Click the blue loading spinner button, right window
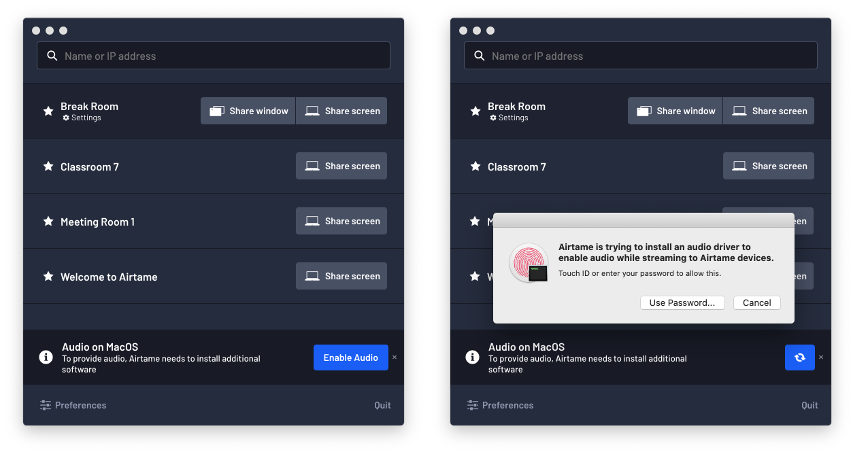The width and height of the screenshot is (868, 454). click(800, 357)
